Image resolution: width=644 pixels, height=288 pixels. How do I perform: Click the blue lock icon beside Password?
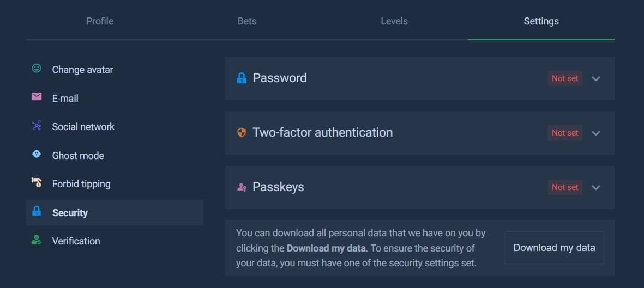click(x=242, y=78)
